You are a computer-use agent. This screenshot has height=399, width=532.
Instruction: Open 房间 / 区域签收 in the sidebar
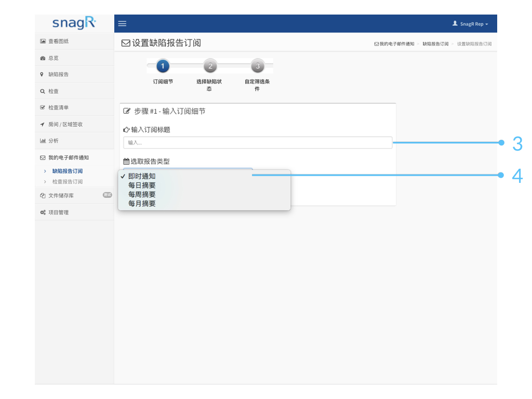coord(74,124)
